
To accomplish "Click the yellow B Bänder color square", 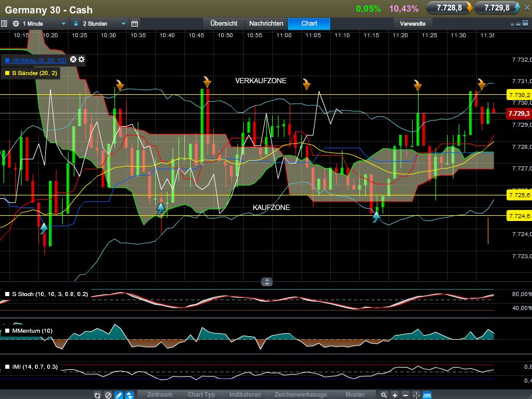I will pyautogui.click(x=7, y=73).
